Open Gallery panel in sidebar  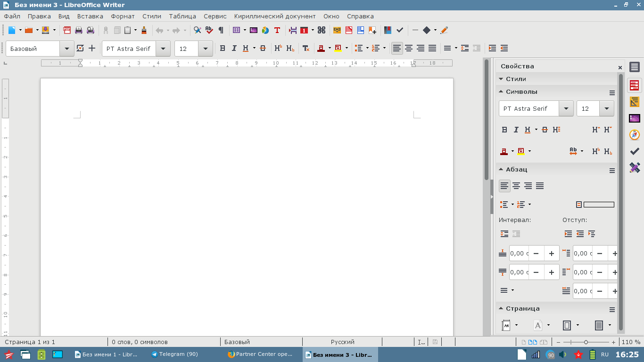pyautogui.click(x=635, y=118)
